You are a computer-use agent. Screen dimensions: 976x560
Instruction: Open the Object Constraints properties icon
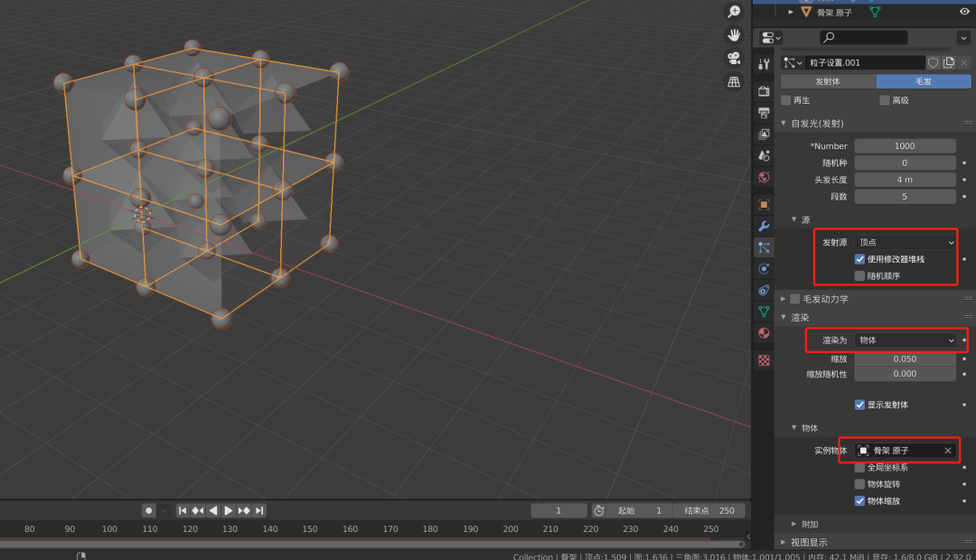point(764,290)
